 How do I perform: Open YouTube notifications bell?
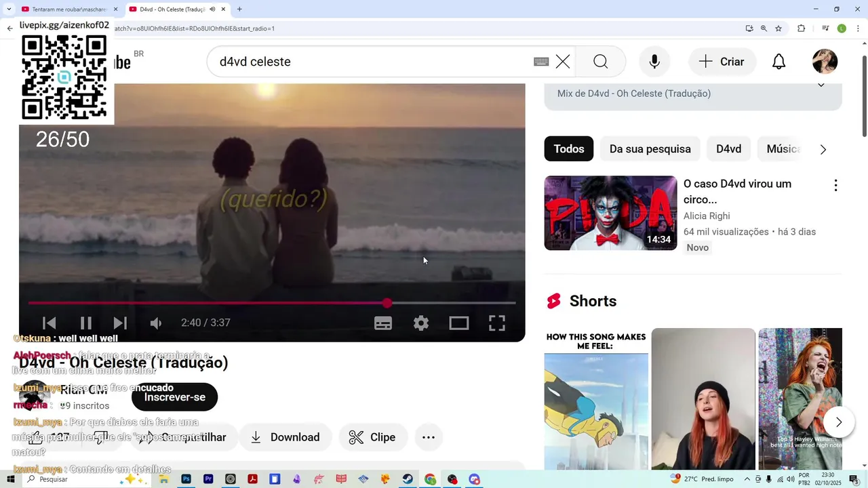pyautogui.click(x=779, y=62)
